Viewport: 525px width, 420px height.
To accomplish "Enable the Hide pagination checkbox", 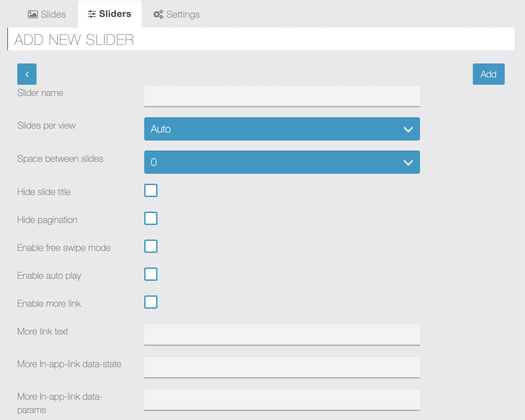I will [x=151, y=218].
